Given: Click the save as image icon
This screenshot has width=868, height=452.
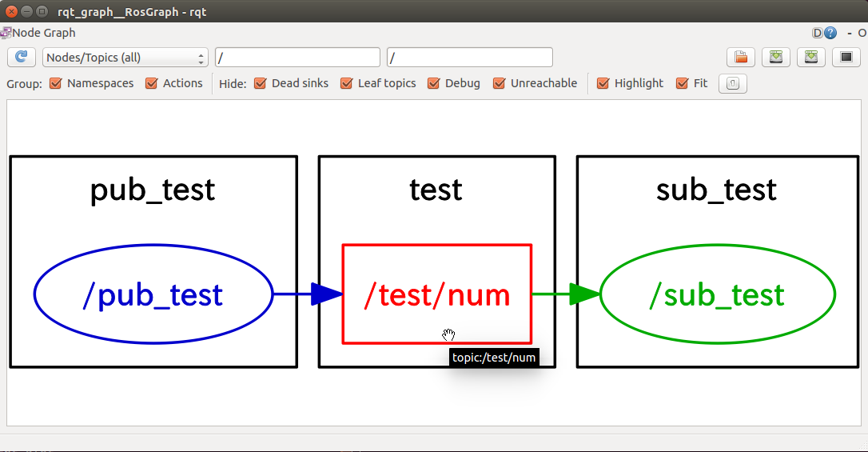Looking at the screenshot, I should 846,57.
